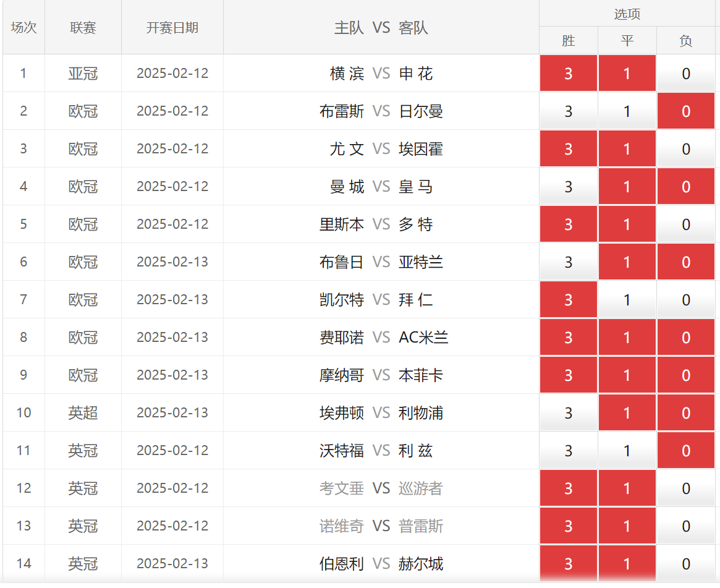The image size is (720, 588).
Task: Select win option 3 for 布鲁日 vs 亚特兰
Action: click(569, 262)
